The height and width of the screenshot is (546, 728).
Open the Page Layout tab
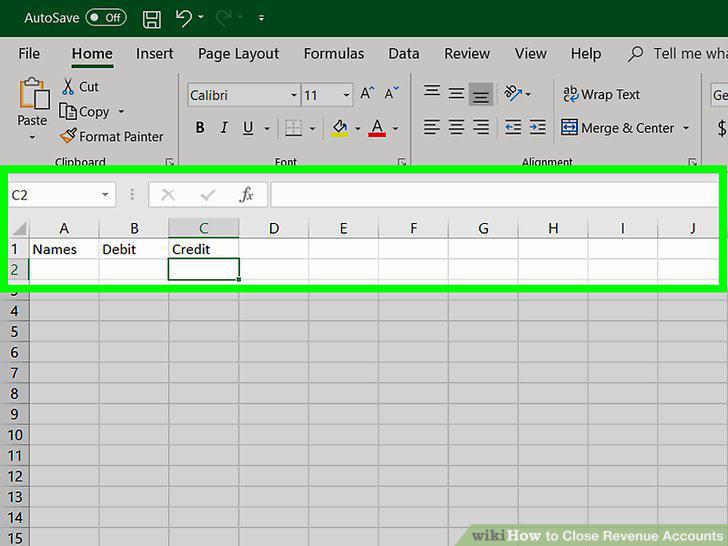[239, 54]
